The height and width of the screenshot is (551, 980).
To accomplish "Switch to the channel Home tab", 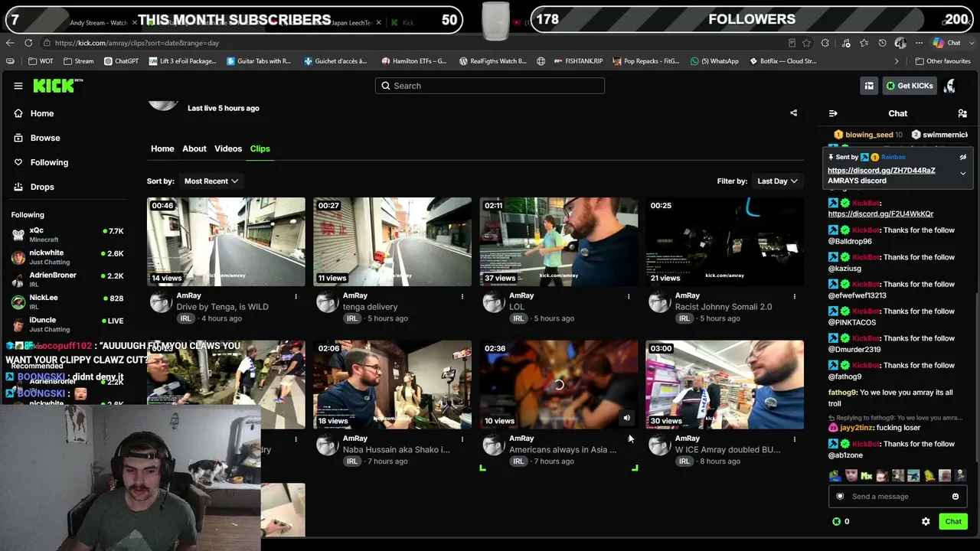I will [x=162, y=148].
